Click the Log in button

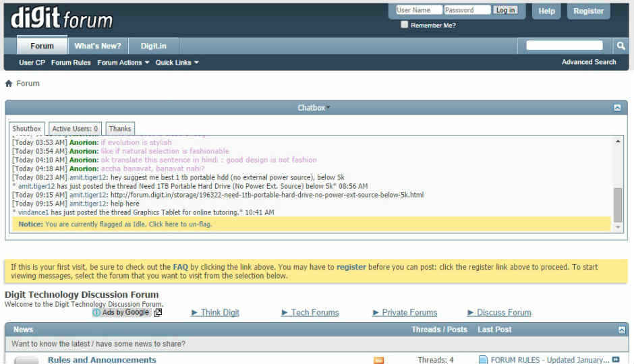(505, 10)
